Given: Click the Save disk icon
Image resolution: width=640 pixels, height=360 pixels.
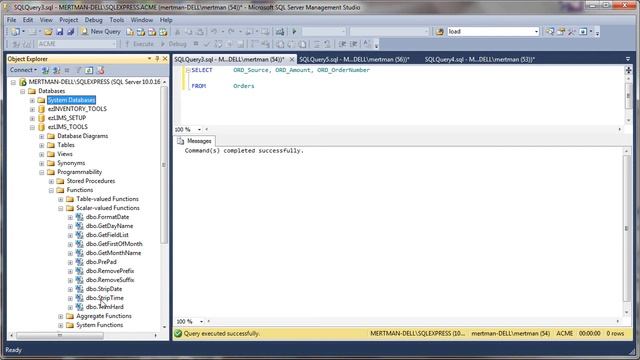Looking at the screenshot, I should 60,31.
